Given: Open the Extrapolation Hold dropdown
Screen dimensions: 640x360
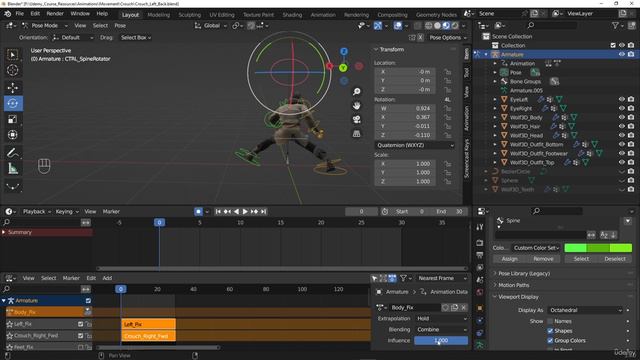Looking at the screenshot, I should (441, 318).
